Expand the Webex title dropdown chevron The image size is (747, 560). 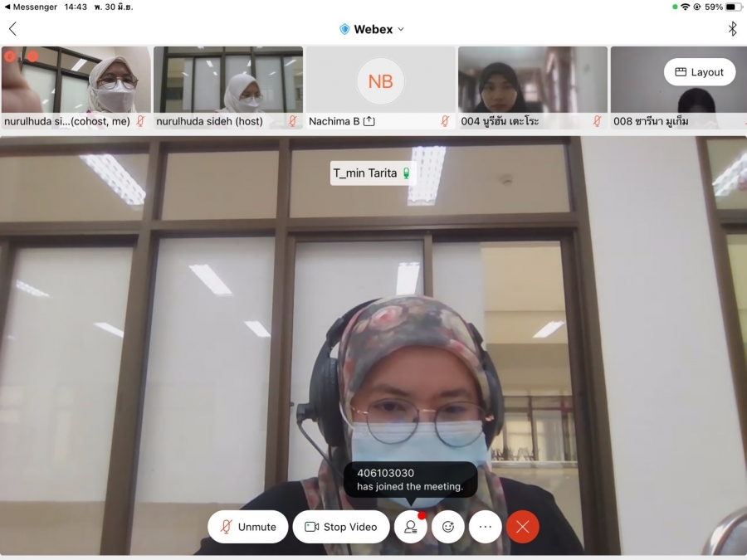pos(401,29)
